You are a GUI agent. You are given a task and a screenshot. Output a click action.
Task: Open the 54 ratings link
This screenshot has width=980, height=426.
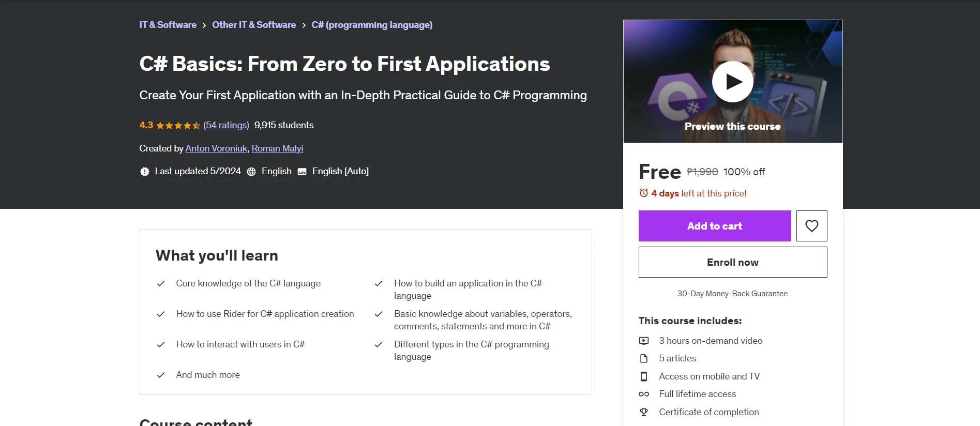[226, 125]
